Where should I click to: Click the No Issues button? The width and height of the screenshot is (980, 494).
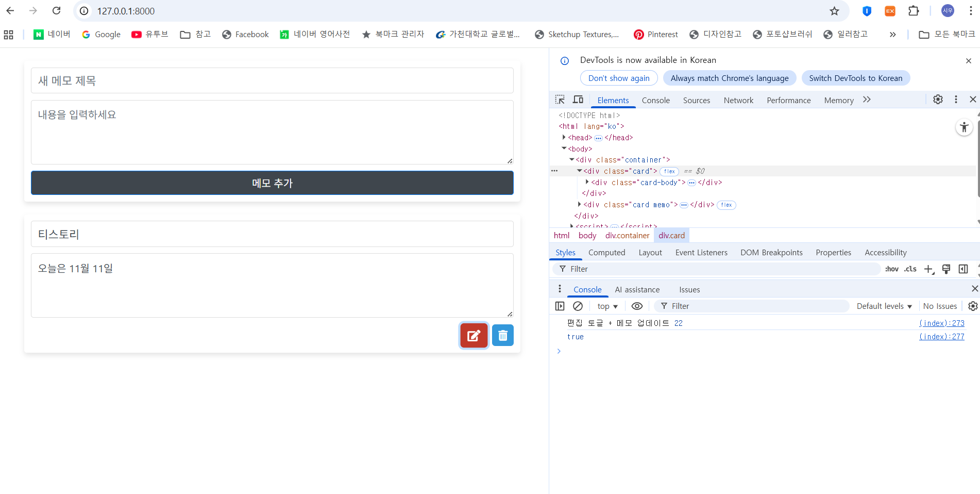click(x=940, y=306)
